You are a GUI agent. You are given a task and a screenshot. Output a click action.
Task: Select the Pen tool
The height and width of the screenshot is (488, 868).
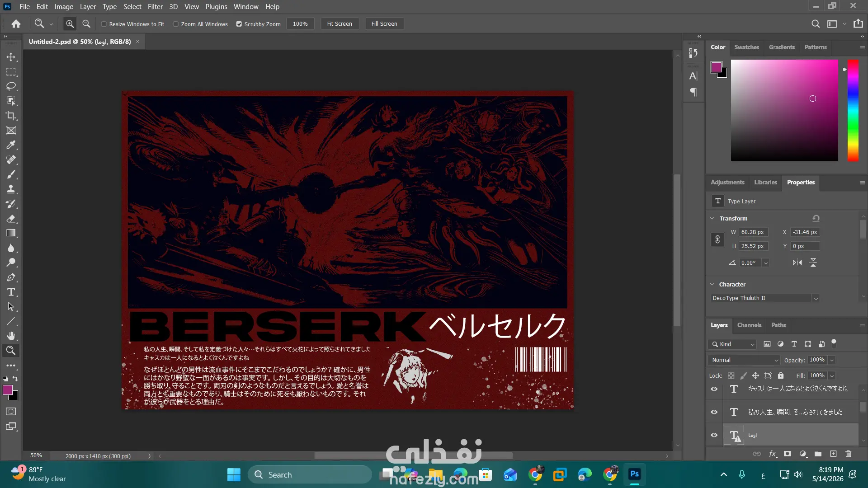click(x=11, y=277)
